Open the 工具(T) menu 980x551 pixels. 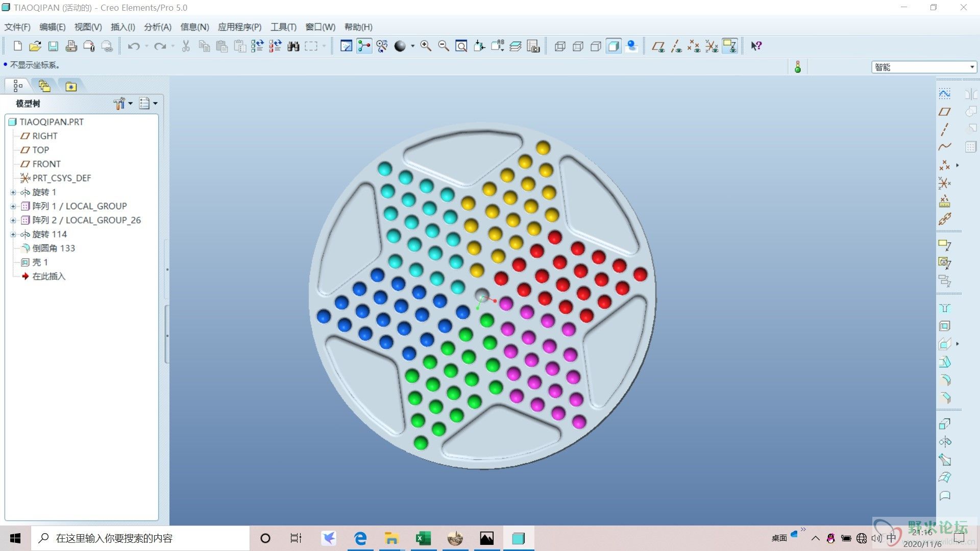pos(283,27)
